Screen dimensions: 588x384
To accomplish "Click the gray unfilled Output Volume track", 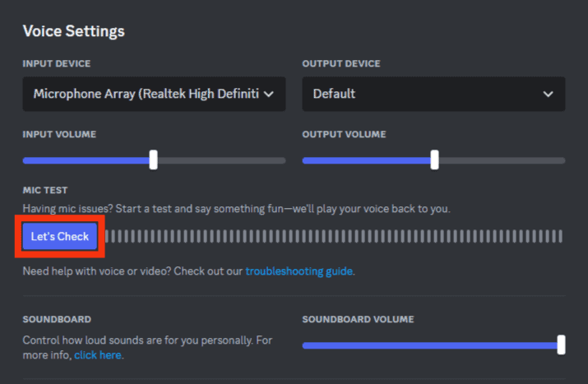I will tap(502, 160).
